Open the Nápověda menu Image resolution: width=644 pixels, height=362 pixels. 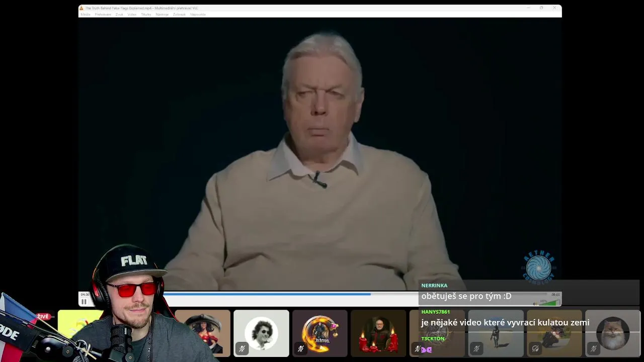click(198, 15)
